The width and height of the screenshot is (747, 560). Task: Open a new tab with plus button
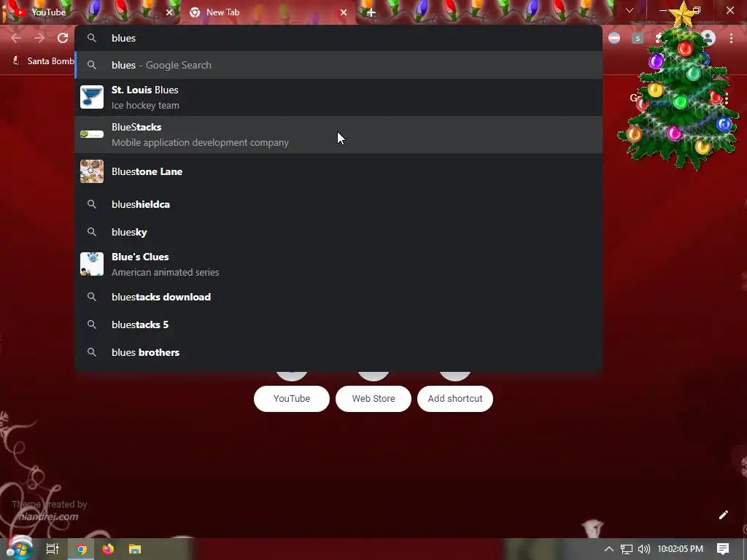[x=371, y=12]
